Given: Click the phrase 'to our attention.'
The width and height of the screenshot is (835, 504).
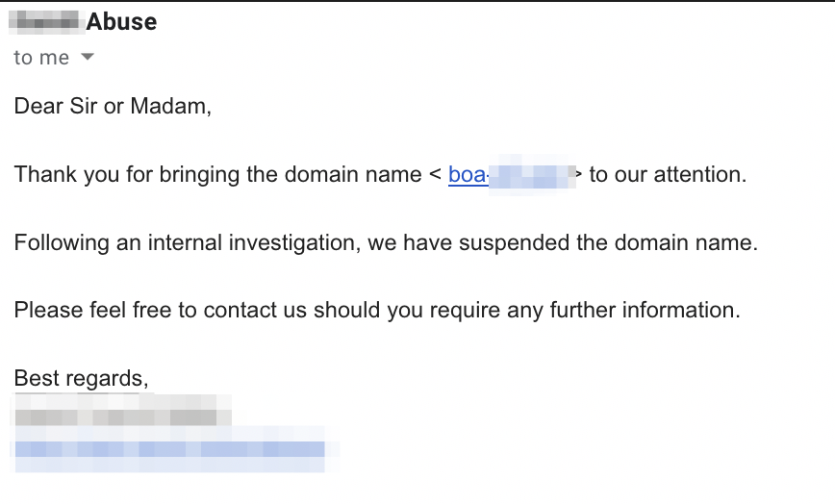Looking at the screenshot, I should pyautogui.click(x=668, y=174).
